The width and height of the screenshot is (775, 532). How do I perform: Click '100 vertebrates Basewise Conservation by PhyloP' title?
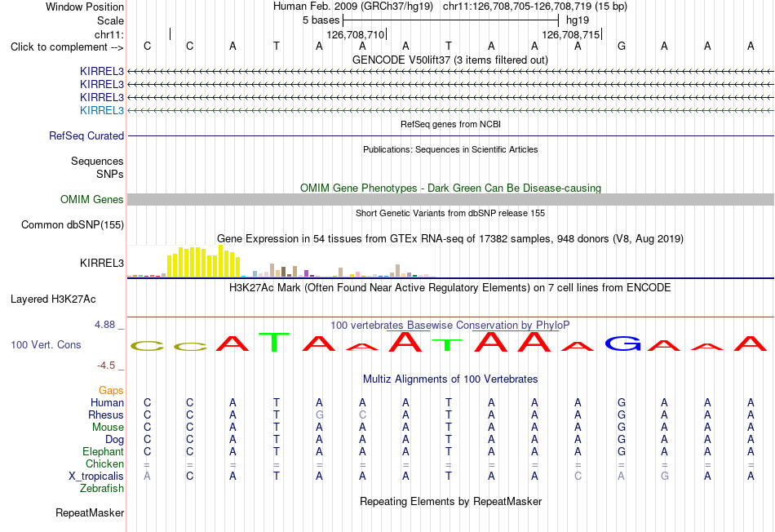pos(450,325)
